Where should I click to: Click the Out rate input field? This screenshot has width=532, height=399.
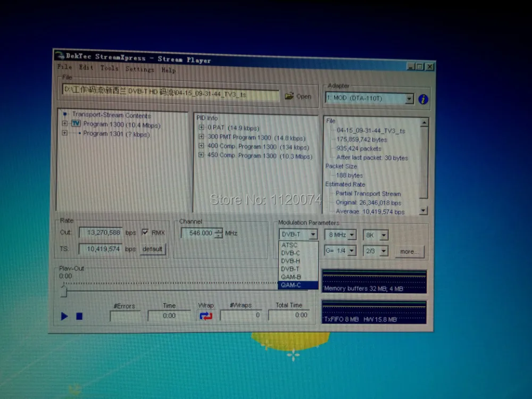(x=101, y=232)
